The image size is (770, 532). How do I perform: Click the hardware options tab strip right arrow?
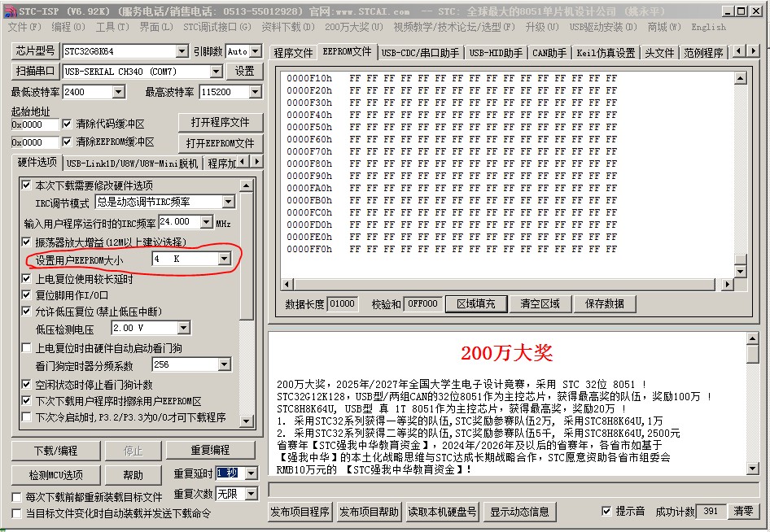point(257,161)
